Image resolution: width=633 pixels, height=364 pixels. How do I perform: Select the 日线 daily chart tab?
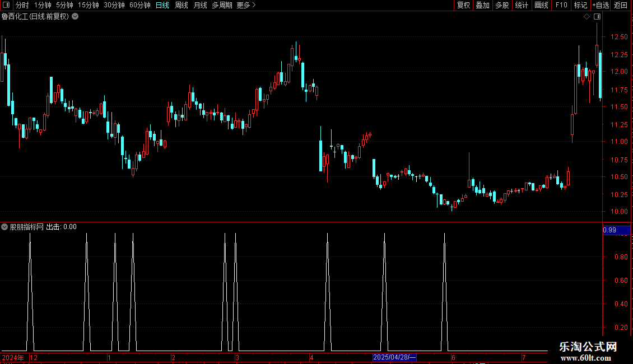[162, 5]
